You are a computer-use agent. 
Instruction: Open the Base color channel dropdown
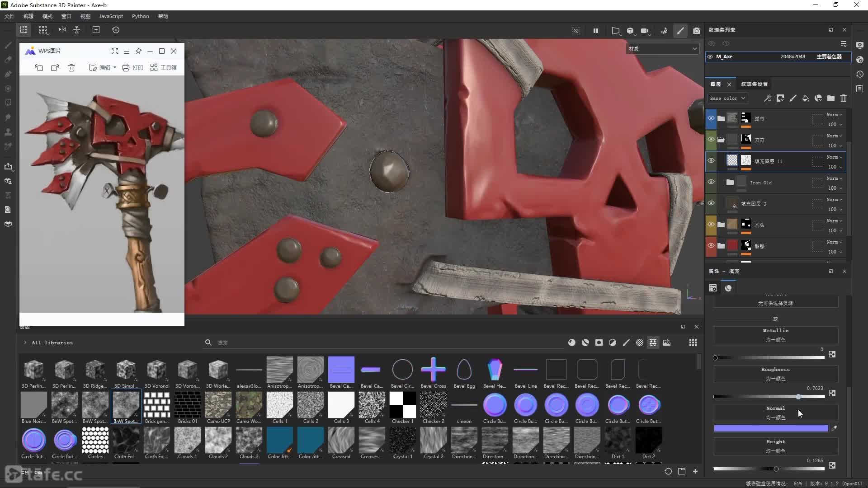click(x=727, y=98)
